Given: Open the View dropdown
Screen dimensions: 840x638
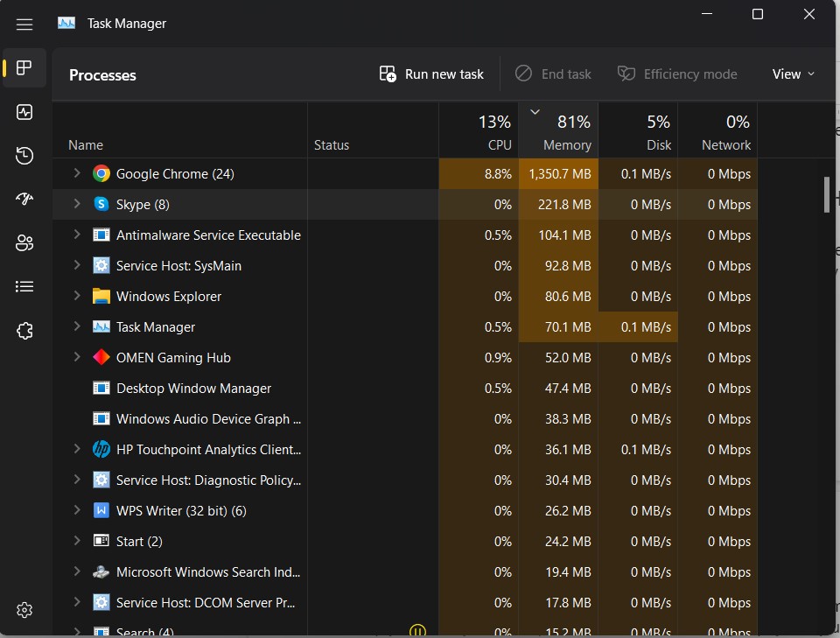Looking at the screenshot, I should click(x=792, y=74).
